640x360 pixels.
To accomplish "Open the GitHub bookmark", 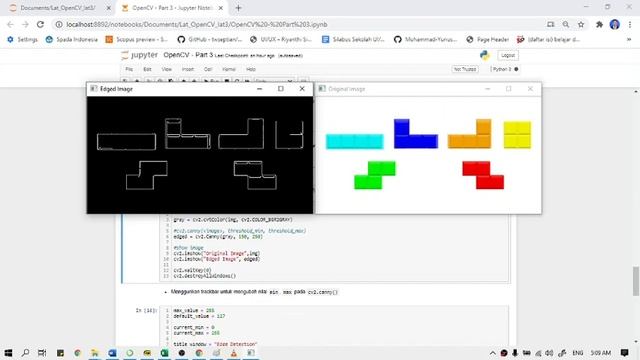I will tap(210, 40).
